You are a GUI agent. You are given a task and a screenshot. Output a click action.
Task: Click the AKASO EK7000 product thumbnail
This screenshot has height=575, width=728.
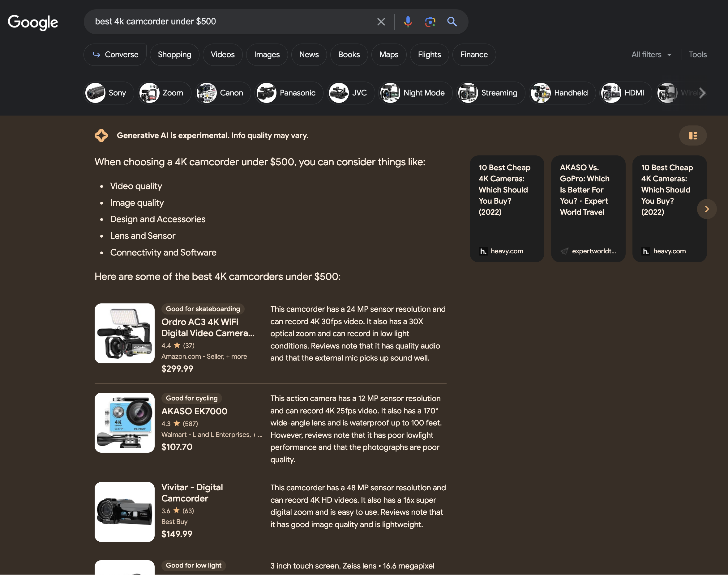[124, 422]
